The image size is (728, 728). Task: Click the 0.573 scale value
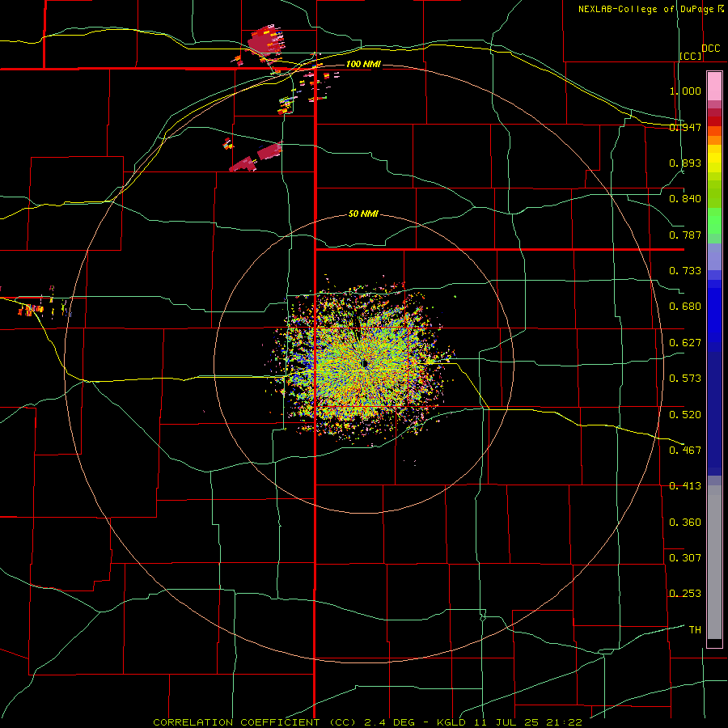(685, 379)
